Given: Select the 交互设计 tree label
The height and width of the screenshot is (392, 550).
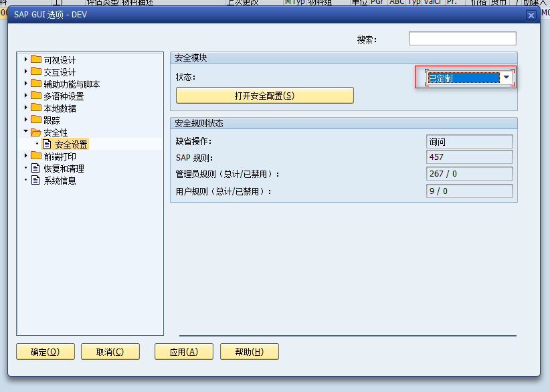Looking at the screenshot, I should click(60, 72).
